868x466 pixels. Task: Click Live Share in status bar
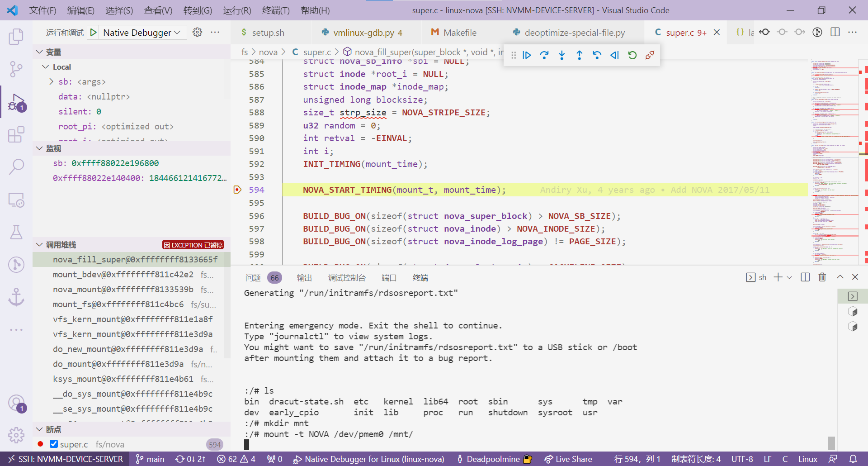point(568,459)
